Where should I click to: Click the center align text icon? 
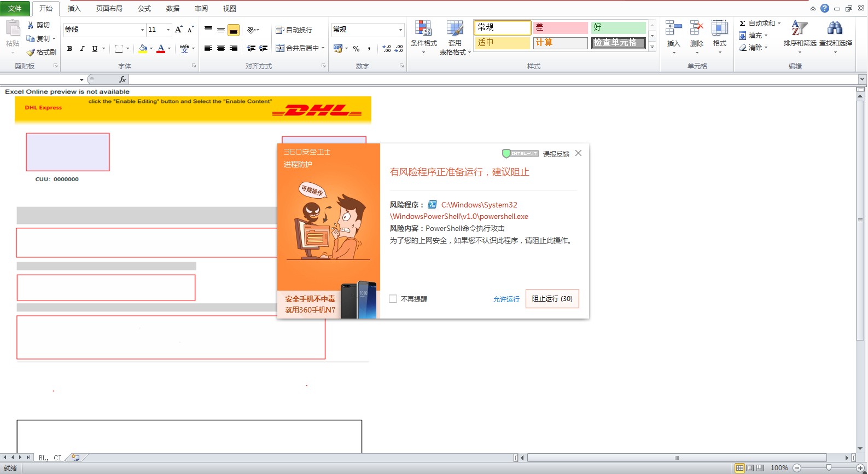pos(221,48)
